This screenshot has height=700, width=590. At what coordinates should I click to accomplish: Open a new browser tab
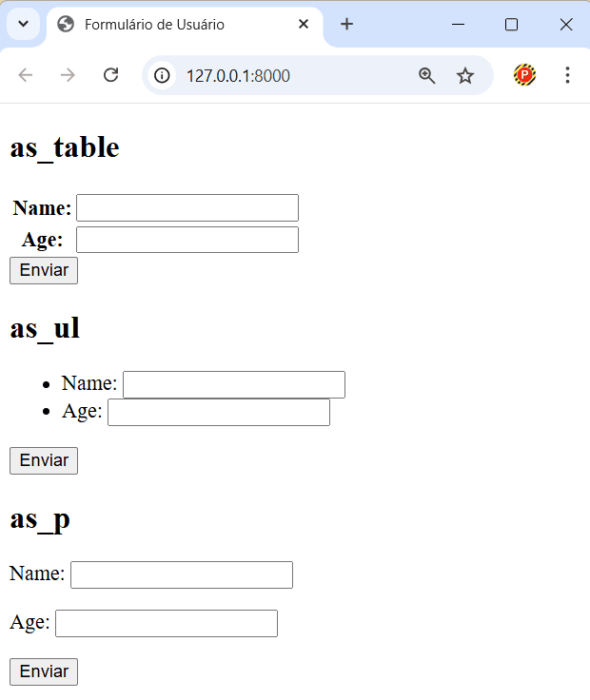pos(346,24)
